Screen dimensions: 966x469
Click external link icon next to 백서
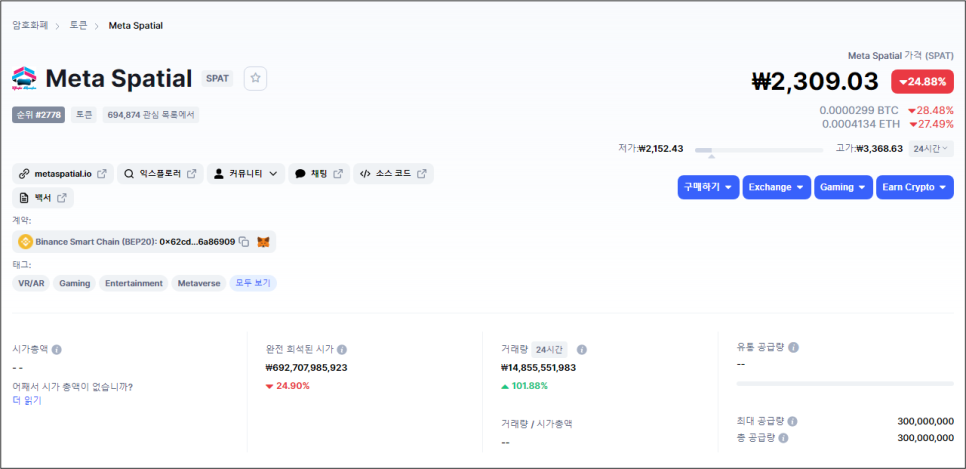click(x=62, y=198)
